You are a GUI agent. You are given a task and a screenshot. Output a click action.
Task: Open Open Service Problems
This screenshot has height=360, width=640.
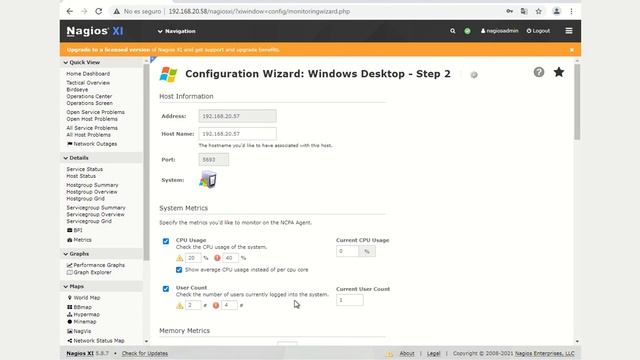coord(96,112)
